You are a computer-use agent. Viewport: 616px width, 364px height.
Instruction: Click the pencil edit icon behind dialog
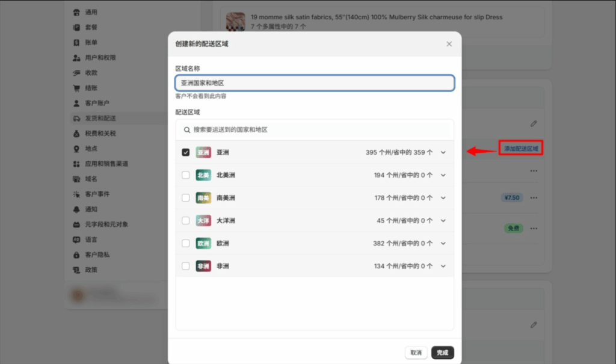pyautogui.click(x=534, y=123)
